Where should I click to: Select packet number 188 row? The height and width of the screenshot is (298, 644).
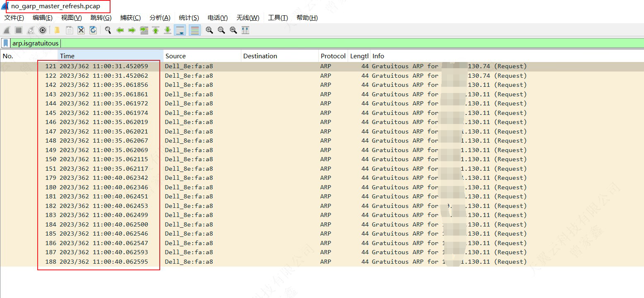[x=322, y=262]
